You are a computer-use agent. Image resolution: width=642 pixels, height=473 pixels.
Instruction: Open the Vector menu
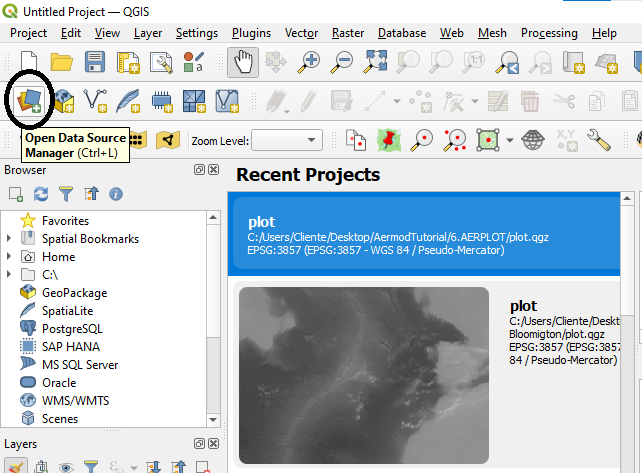pos(301,33)
